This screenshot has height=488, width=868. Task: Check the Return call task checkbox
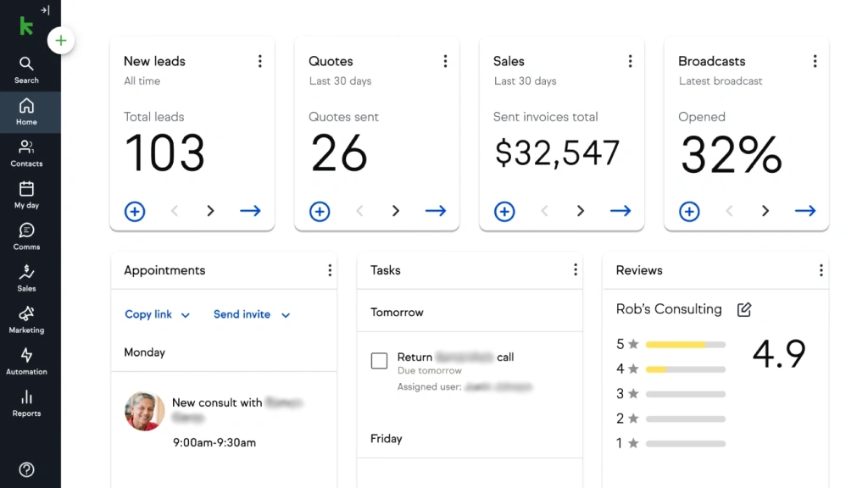click(x=379, y=361)
